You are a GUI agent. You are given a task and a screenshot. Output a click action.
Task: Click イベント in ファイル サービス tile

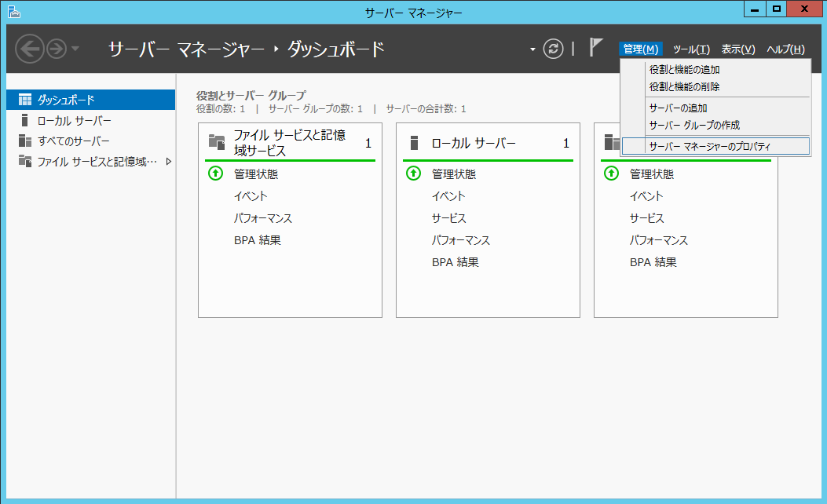coord(251,196)
